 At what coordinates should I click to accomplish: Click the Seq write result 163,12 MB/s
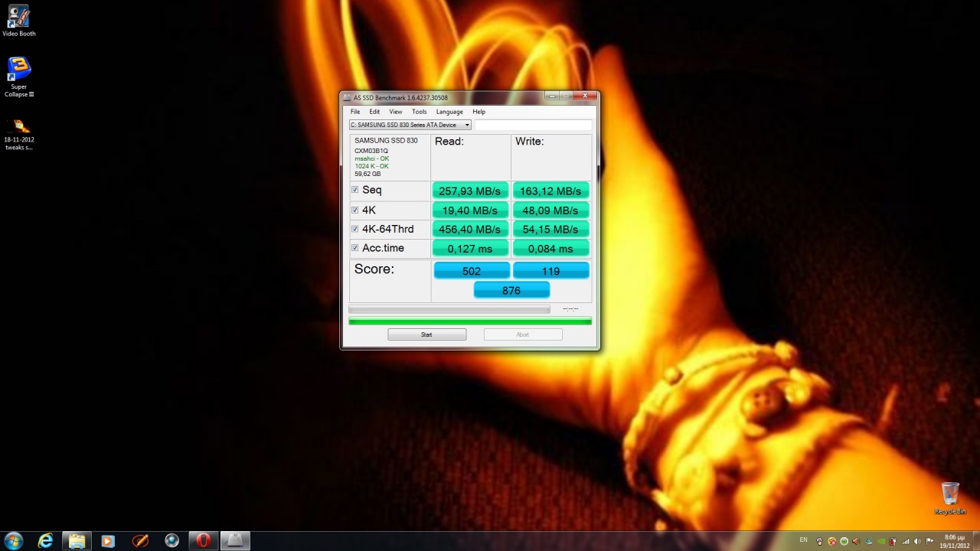pos(550,191)
